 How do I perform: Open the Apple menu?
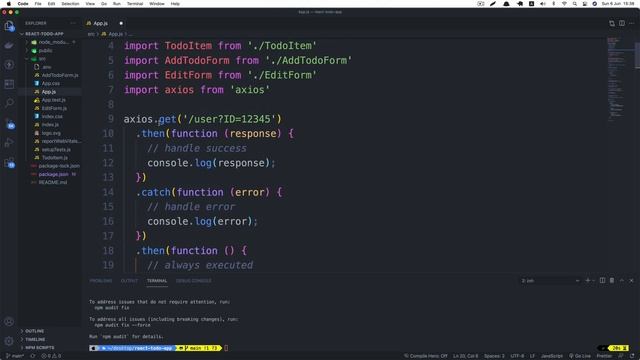tap(9, 4)
